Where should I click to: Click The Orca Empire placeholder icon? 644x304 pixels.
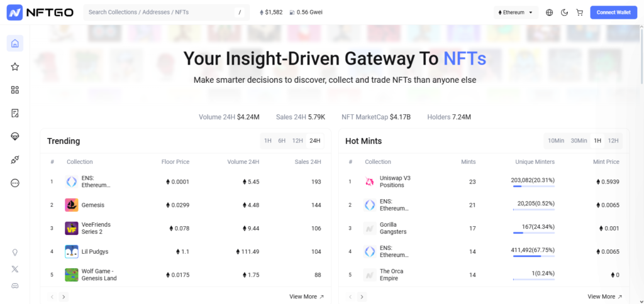click(370, 275)
